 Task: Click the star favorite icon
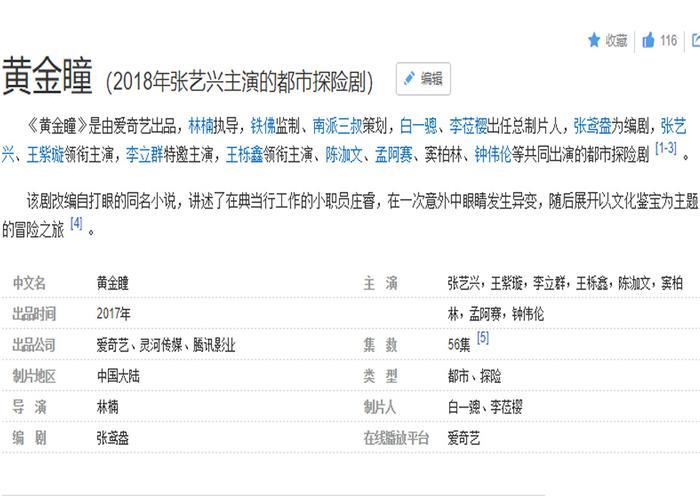pyautogui.click(x=594, y=40)
